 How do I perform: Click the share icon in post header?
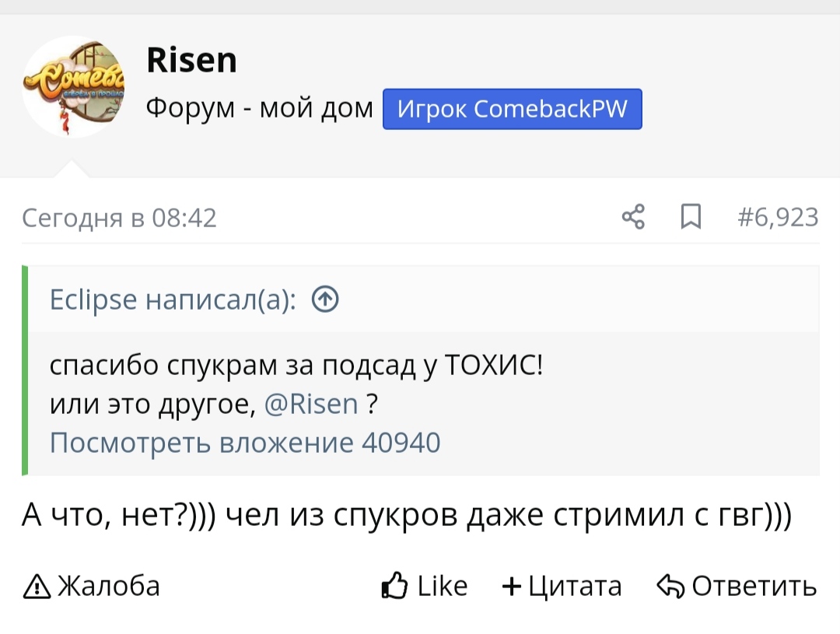point(634,217)
